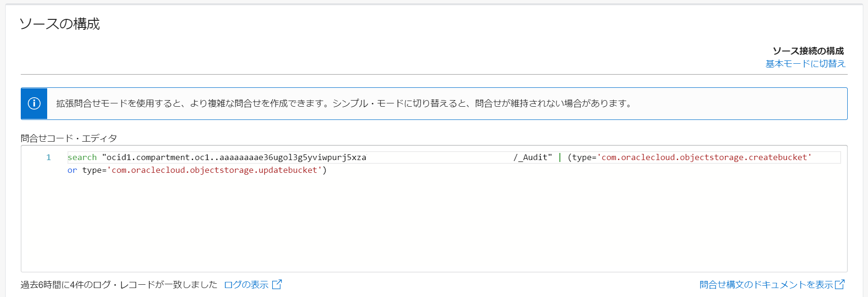Click the green pipe character in query
The width and height of the screenshot is (868, 297).
tap(559, 157)
